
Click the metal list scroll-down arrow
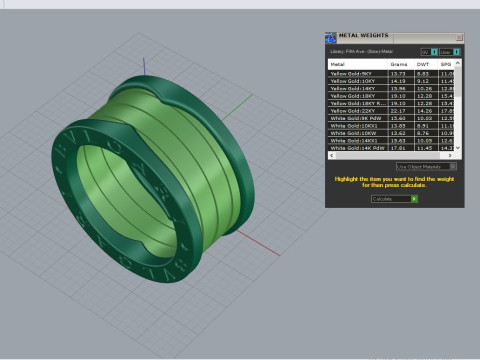pos(458,148)
